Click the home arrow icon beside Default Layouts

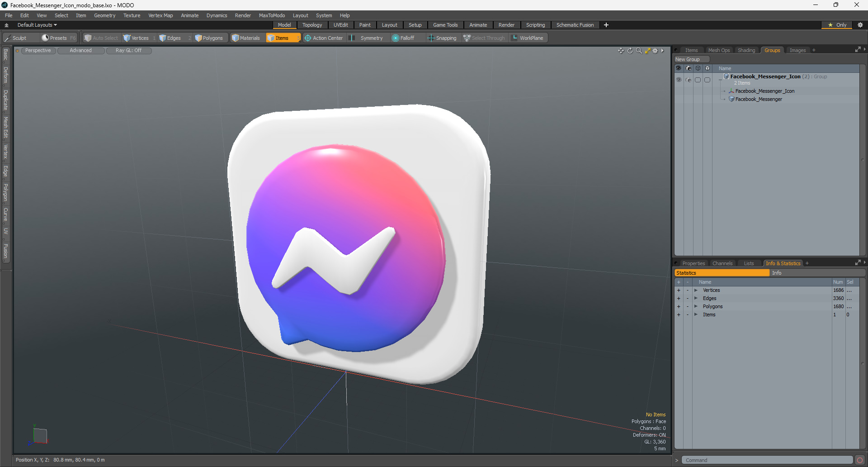[x=6, y=25]
